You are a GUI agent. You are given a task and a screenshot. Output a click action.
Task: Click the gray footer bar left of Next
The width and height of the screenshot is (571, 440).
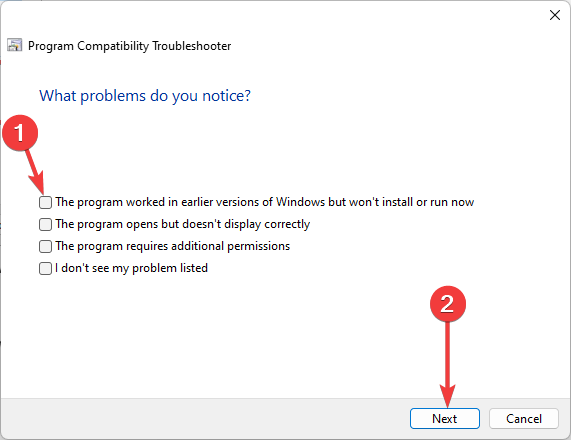204,419
